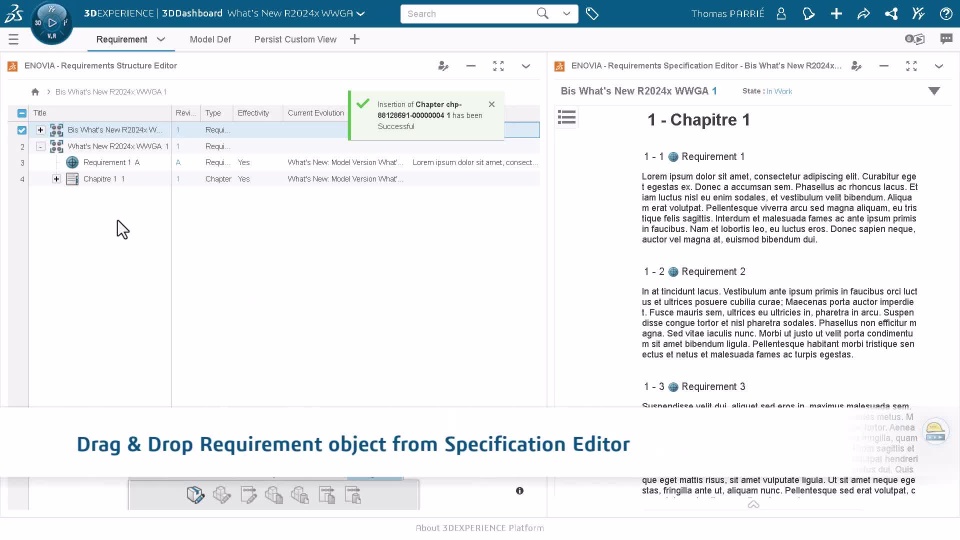Click the In Work state link

[x=779, y=91]
